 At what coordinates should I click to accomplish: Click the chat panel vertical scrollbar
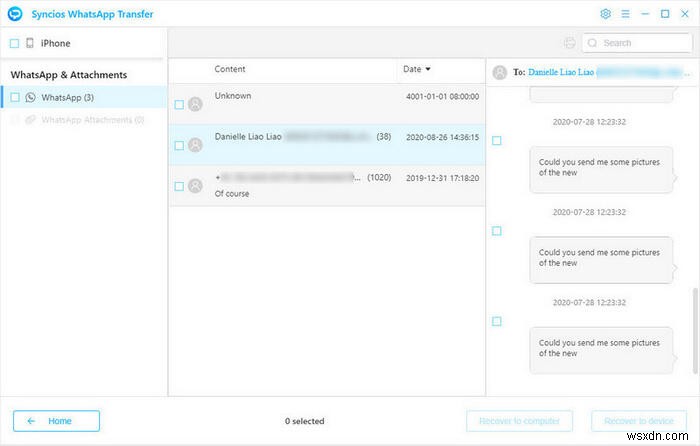[x=695, y=330]
